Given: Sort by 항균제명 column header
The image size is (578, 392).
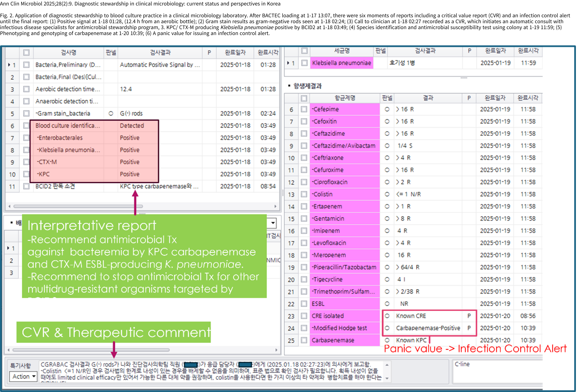Looking at the screenshot, I should point(345,98).
